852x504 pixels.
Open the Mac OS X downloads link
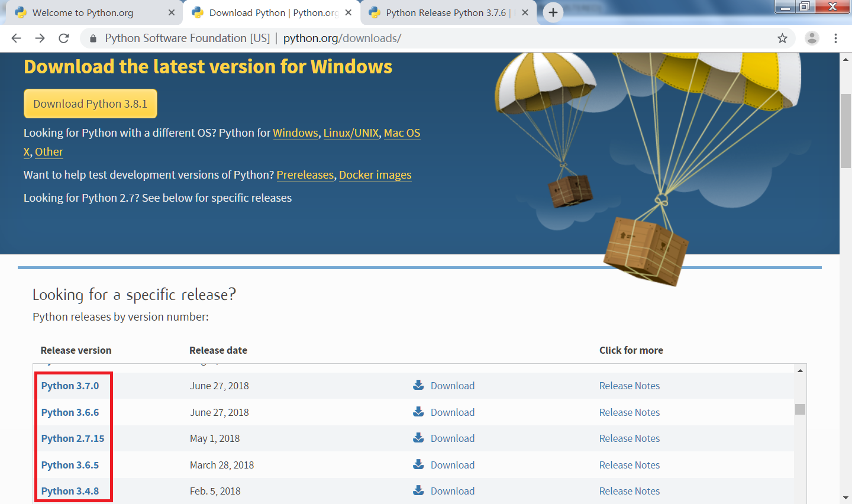(402, 133)
